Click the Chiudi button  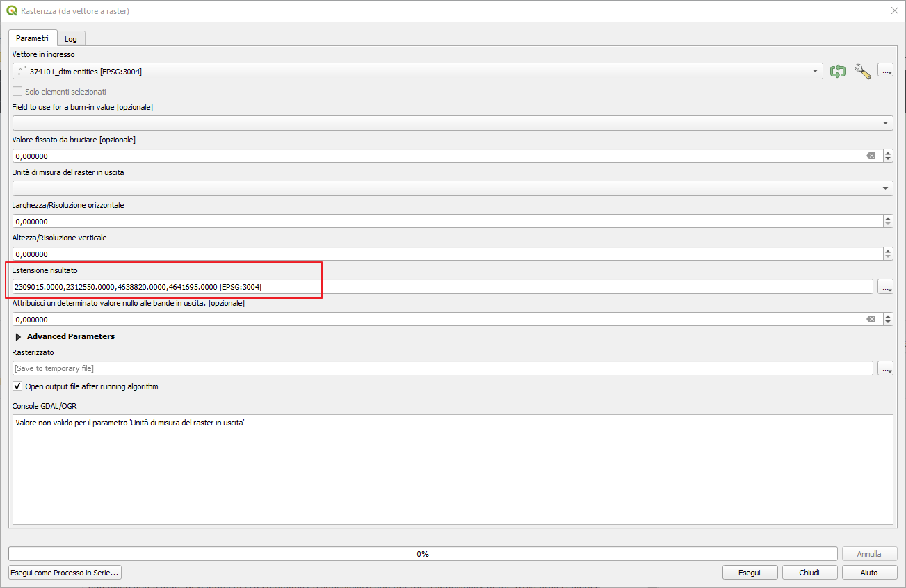click(809, 573)
